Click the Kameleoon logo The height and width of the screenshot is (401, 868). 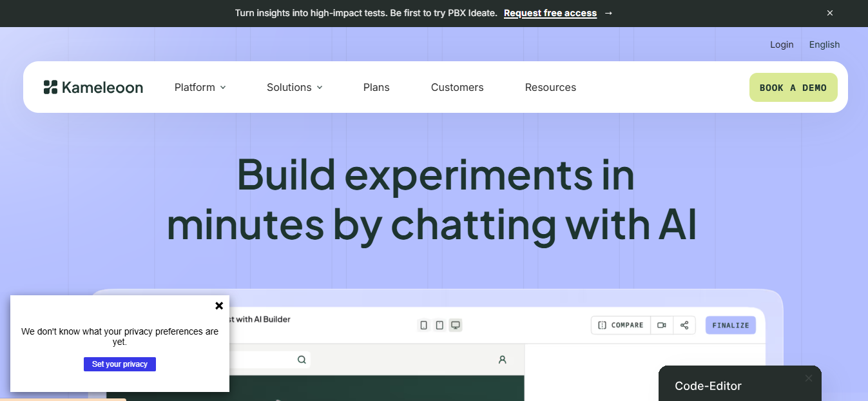click(93, 87)
